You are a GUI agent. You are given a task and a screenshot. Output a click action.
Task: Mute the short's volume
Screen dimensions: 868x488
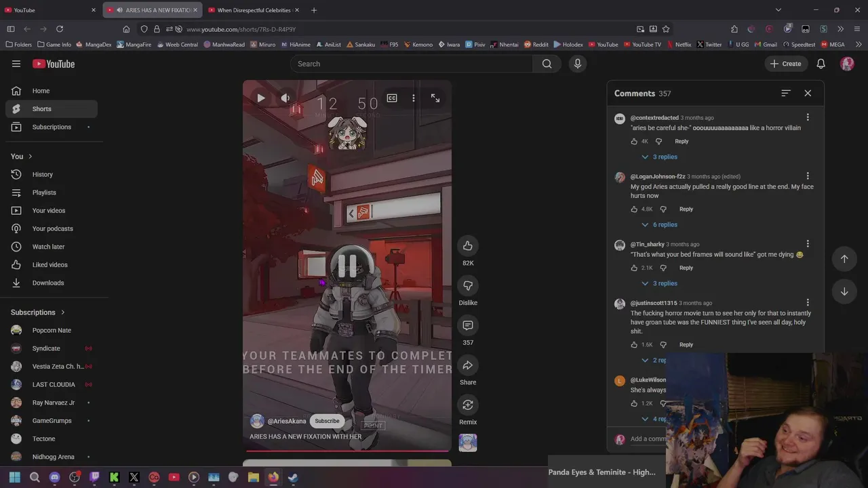(285, 98)
